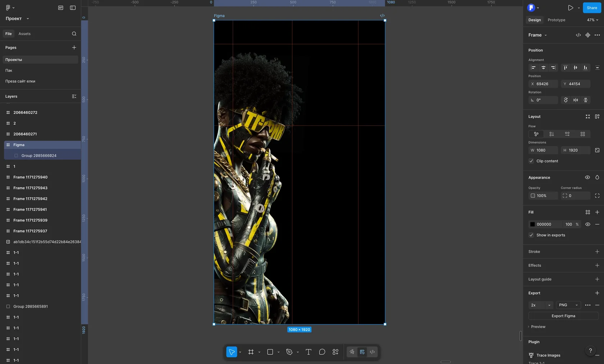This screenshot has width=604, height=364.
Task: Select the Frame tool in the toolbar
Action: 251,352
